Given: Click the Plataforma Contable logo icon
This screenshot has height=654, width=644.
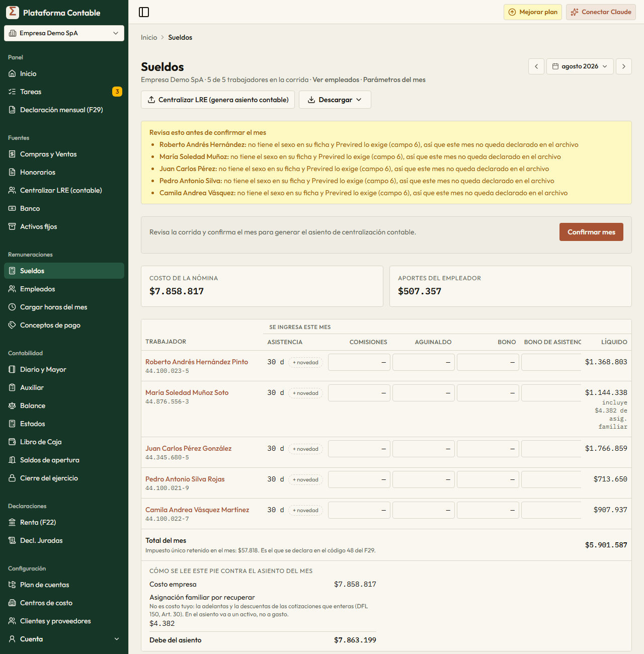Looking at the screenshot, I should point(13,13).
